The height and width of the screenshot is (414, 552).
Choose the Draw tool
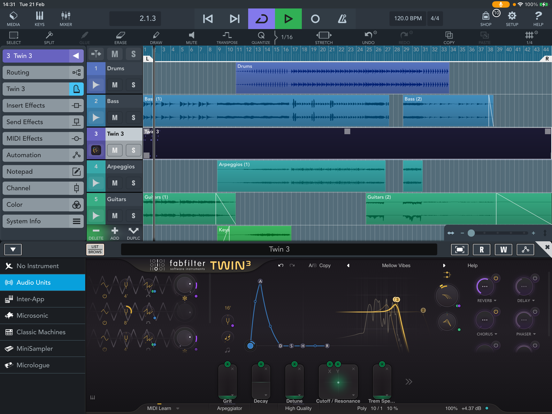pyautogui.click(x=156, y=37)
